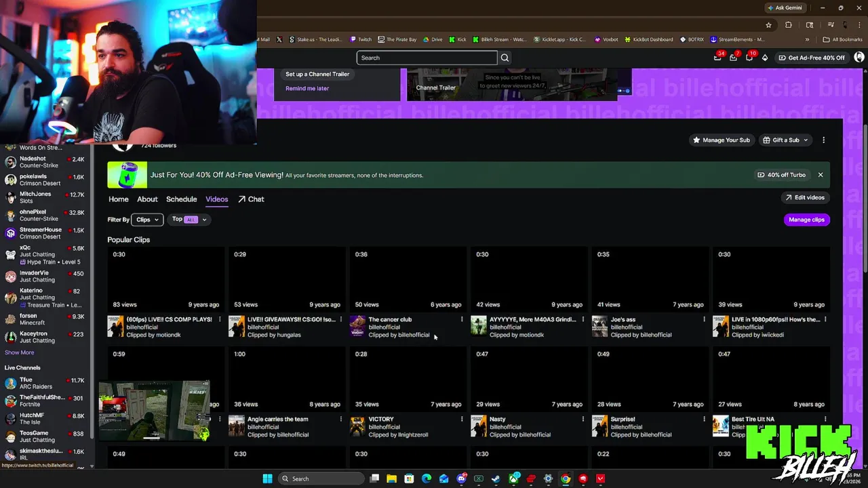Click Get Ad-Free 40% Off button

pyautogui.click(x=811, y=58)
